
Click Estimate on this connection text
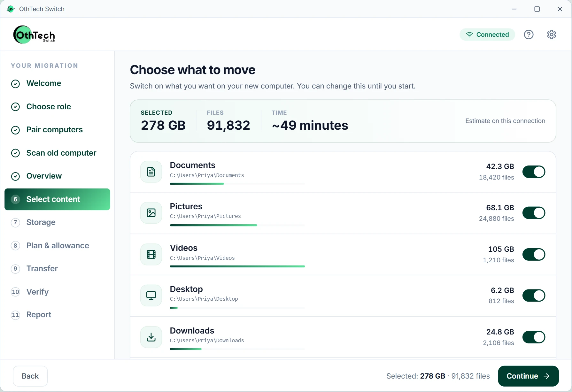coord(505,121)
